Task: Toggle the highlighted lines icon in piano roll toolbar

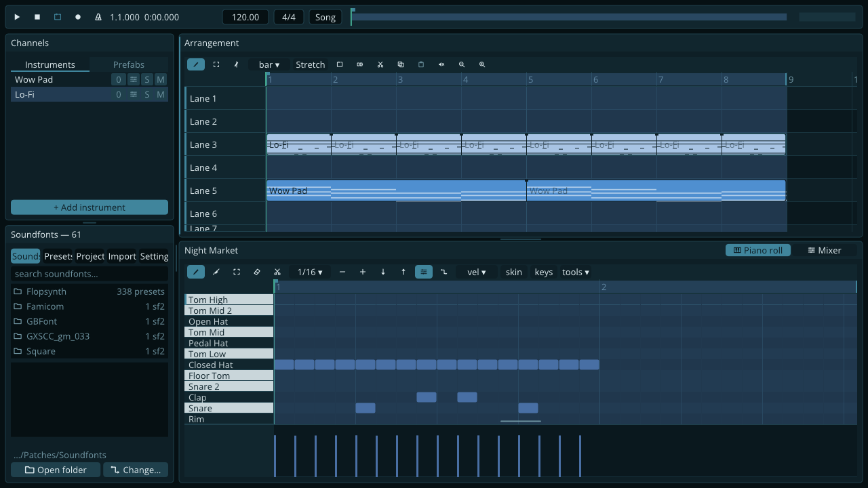Action: (424, 272)
